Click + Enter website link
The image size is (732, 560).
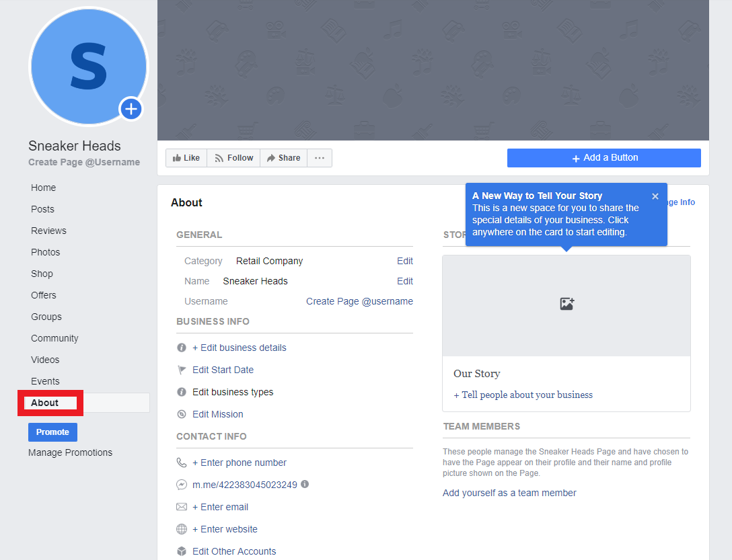click(225, 529)
